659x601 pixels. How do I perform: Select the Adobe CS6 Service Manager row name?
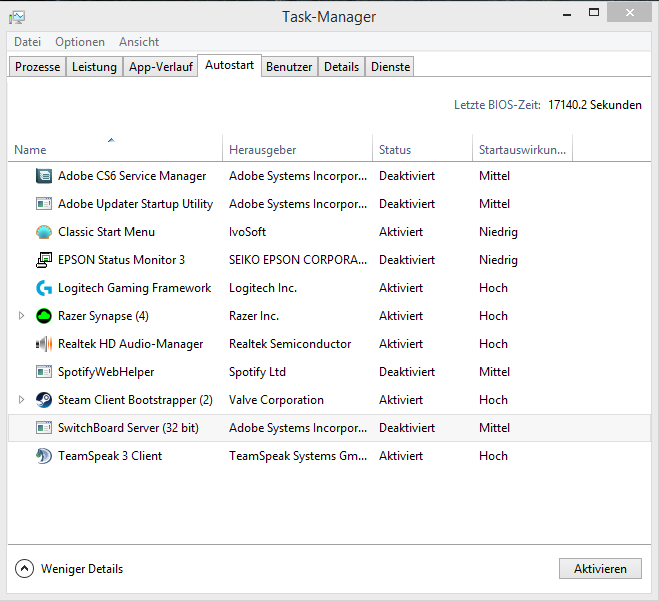click(x=132, y=176)
